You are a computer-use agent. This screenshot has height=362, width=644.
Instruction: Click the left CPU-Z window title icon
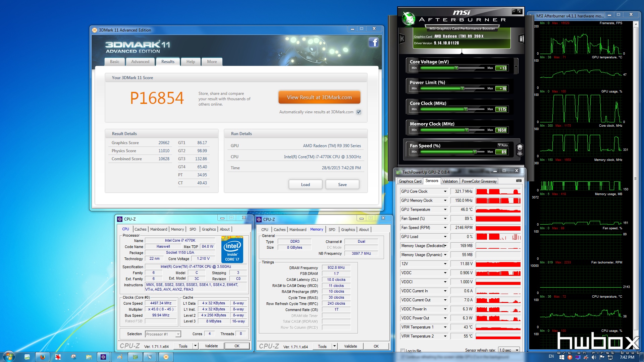120,219
